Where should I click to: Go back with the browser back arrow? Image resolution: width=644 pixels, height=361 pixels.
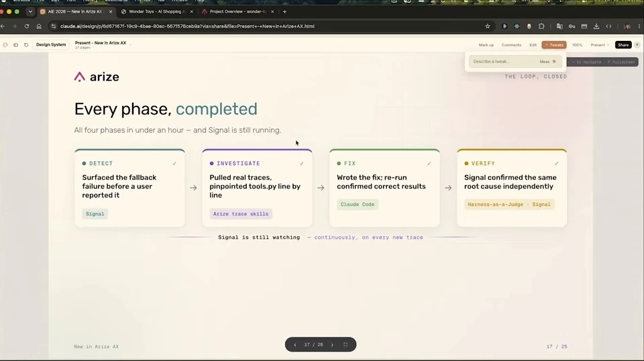click(3, 26)
